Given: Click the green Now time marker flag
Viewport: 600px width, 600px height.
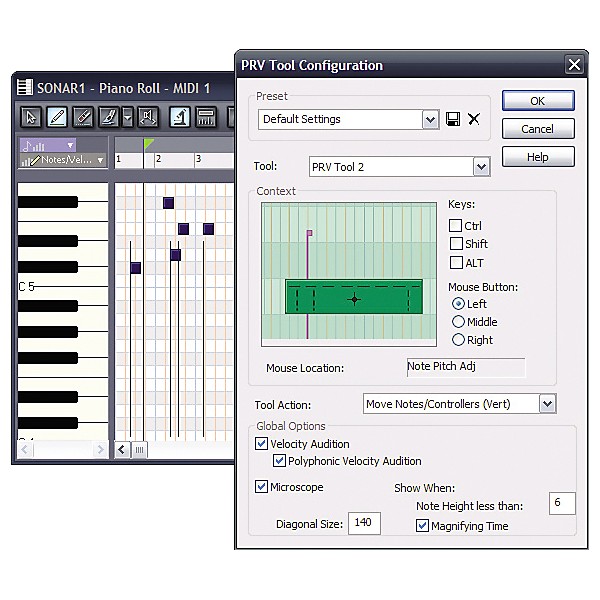Looking at the screenshot, I should [148, 145].
